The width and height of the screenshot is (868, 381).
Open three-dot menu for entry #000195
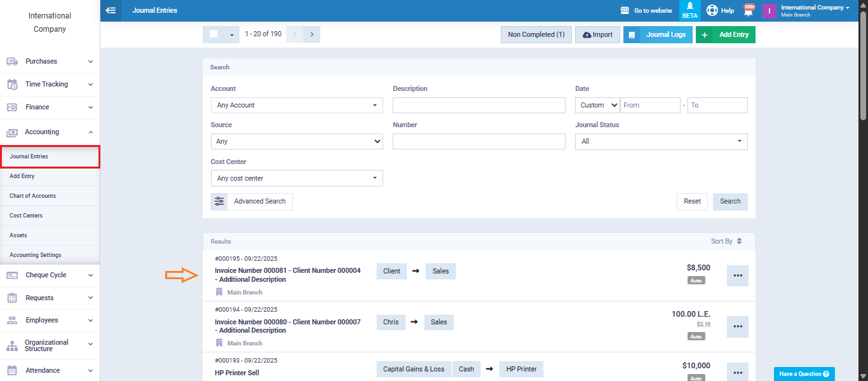(x=737, y=275)
